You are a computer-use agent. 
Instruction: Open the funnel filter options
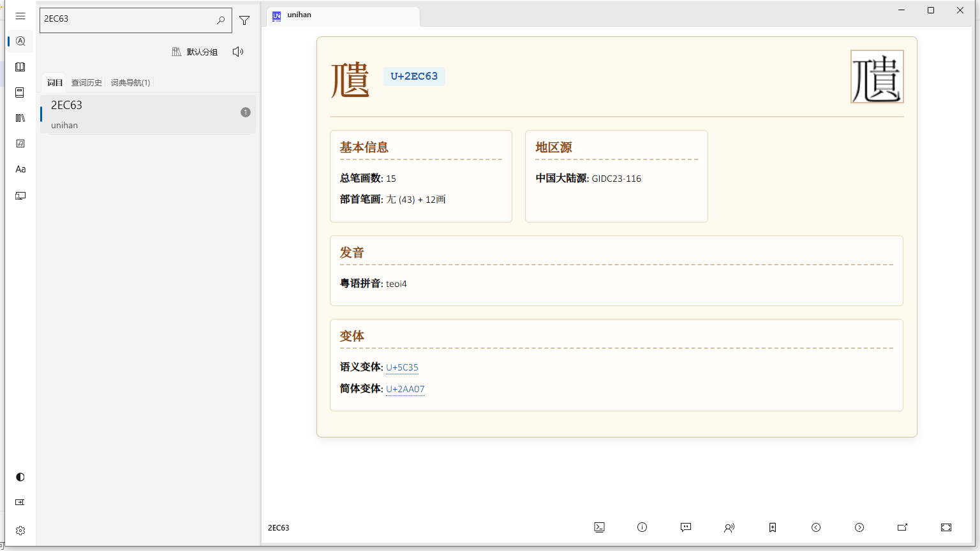(x=244, y=20)
